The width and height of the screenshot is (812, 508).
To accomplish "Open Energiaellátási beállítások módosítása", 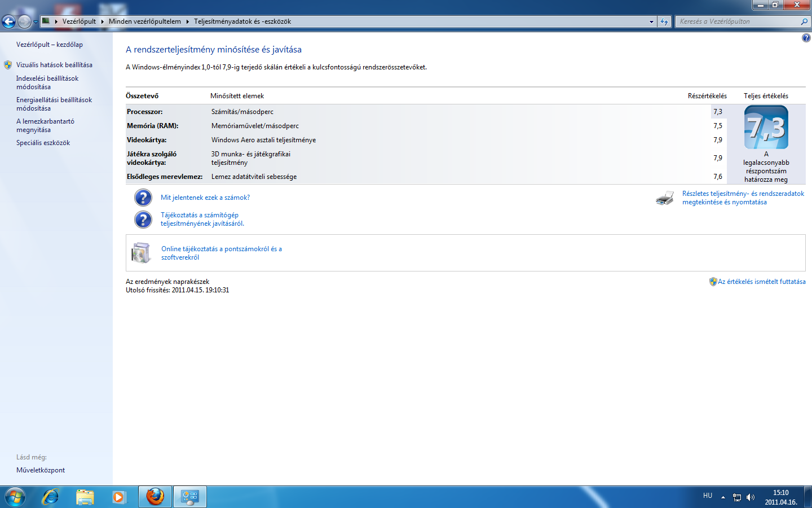I will [x=54, y=104].
